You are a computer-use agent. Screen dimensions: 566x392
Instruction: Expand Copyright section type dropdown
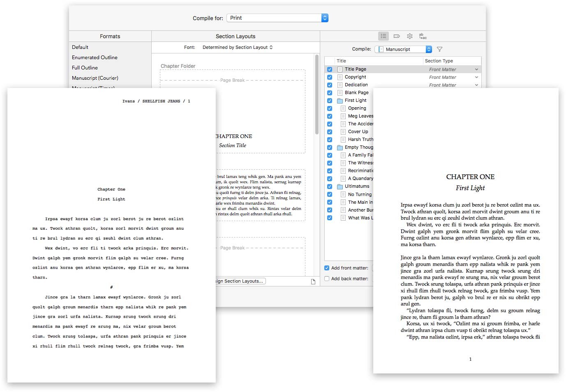[476, 77]
